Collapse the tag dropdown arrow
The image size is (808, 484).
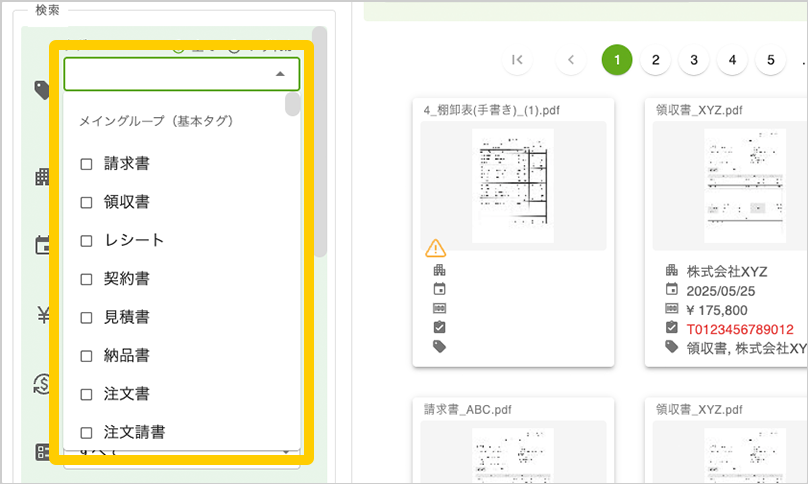280,74
